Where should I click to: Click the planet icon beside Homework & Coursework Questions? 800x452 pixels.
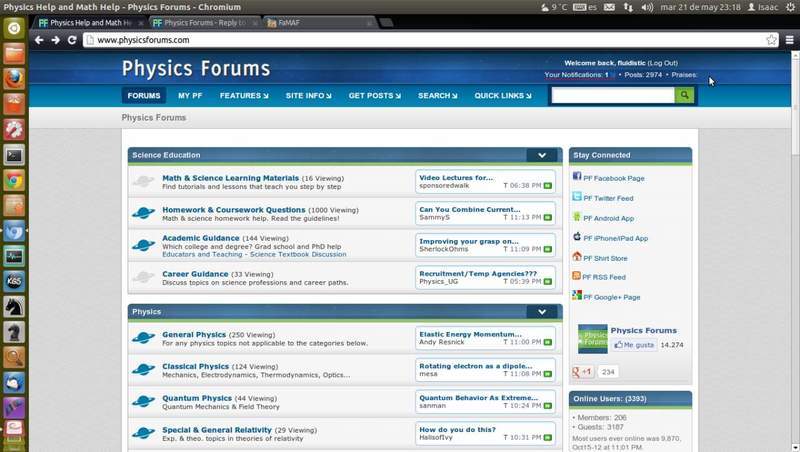click(x=143, y=213)
